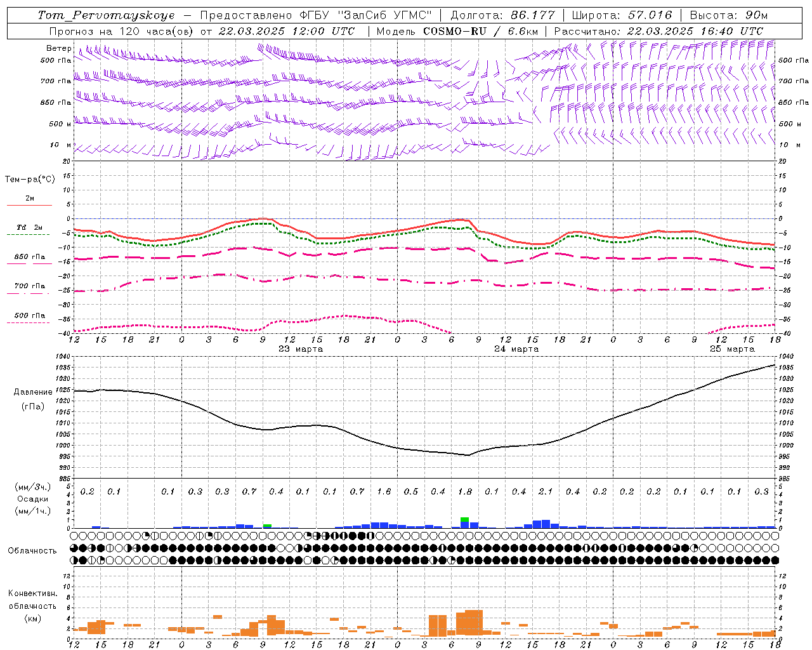This screenshot has width=812, height=650.
Task: Click the 850 гПа temperature legend entry
Action: [29, 257]
